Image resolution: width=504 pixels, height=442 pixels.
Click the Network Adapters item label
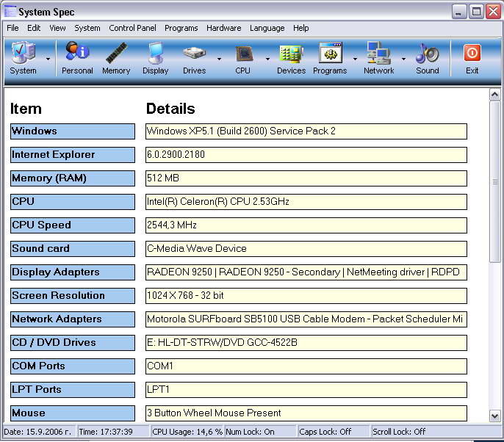coord(73,319)
